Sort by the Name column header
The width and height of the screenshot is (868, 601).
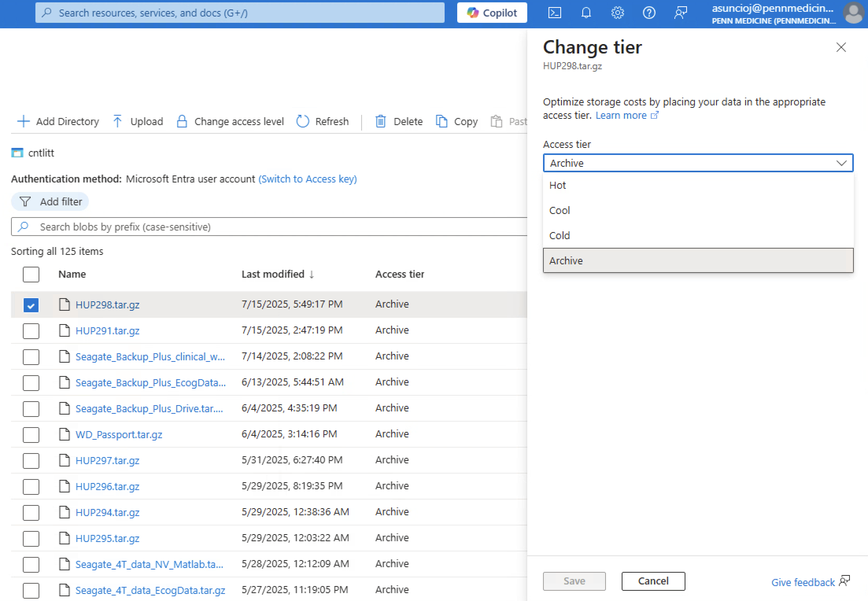tap(72, 274)
